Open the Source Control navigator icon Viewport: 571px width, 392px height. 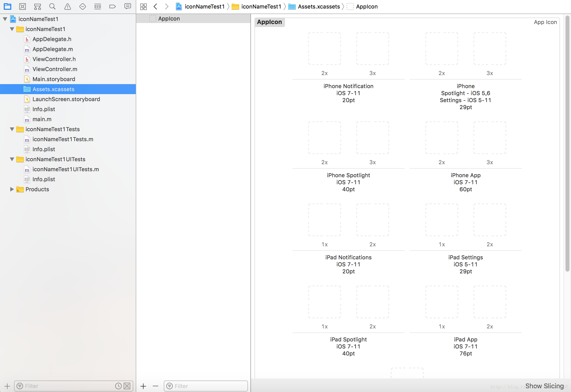tap(23, 7)
